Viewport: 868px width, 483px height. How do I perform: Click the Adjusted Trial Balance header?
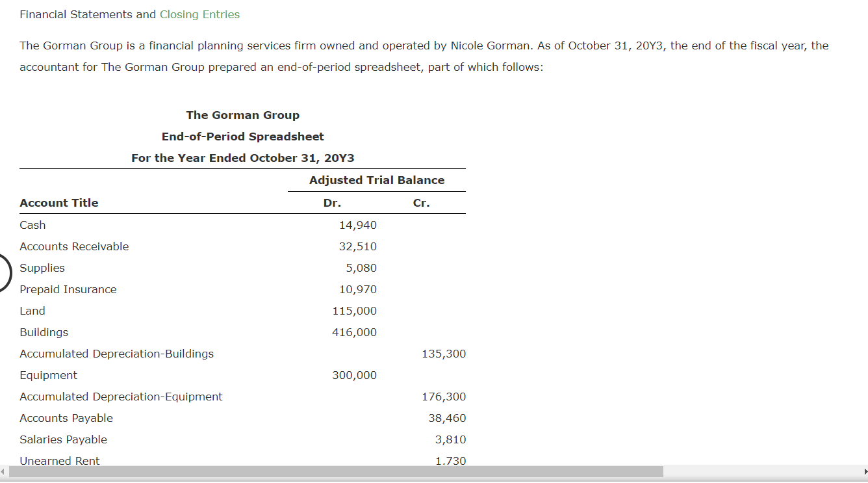[x=377, y=180]
